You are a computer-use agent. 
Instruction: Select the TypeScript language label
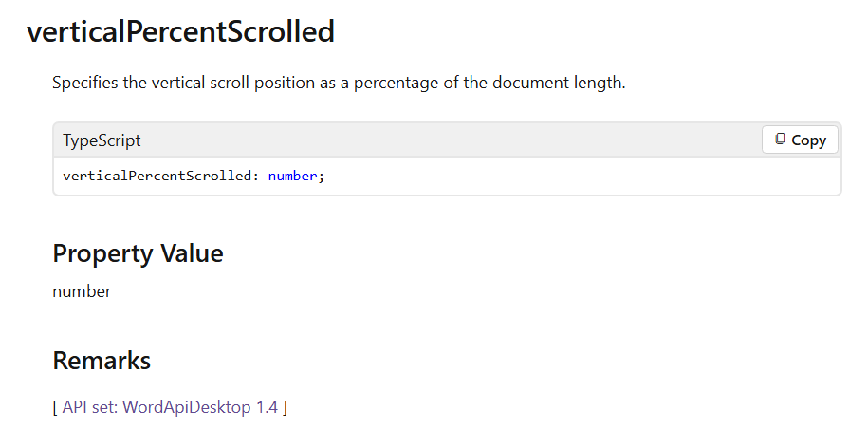point(102,140)
